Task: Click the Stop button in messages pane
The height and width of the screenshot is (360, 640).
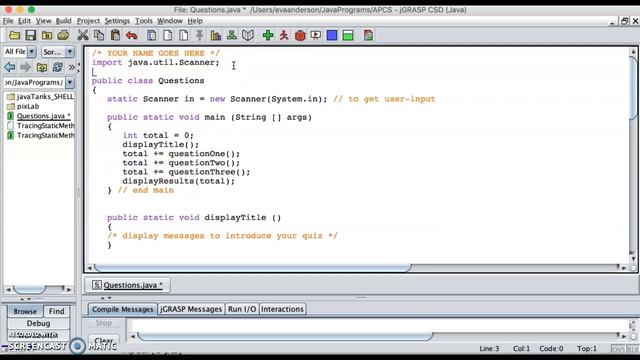Action: click(104, 323)
